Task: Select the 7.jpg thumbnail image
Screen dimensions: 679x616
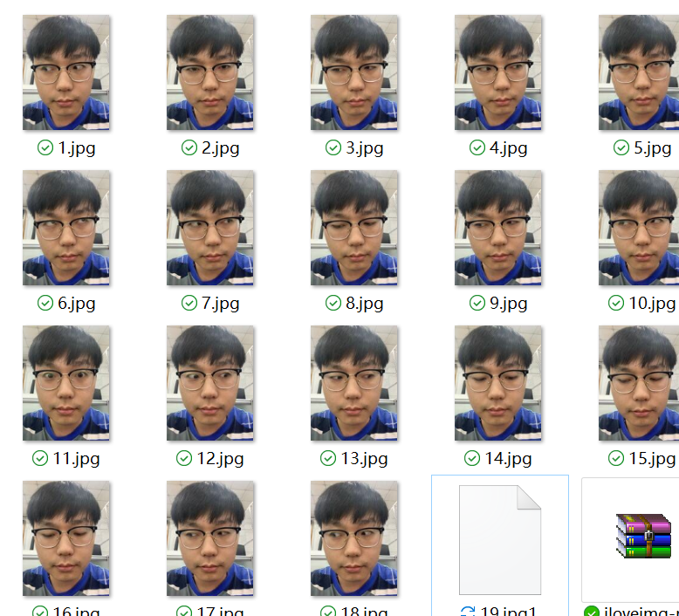Action: click(210, 228)
